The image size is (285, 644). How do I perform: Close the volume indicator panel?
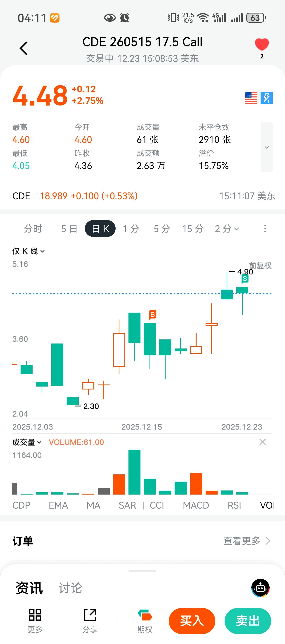coord(262,442)
